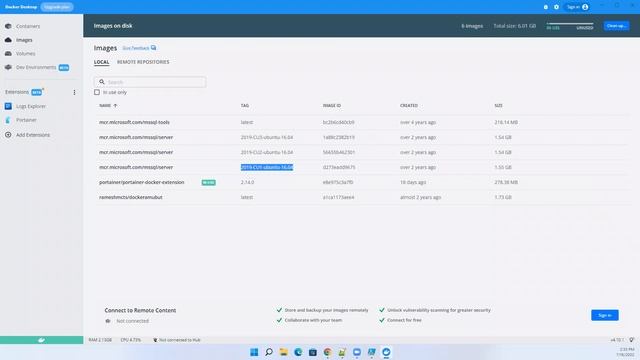Screen dimensions: 640x360
Task: Click the highlighted 2019-CU9-ubuntu-16.04 tag
Action: point(267,167)
